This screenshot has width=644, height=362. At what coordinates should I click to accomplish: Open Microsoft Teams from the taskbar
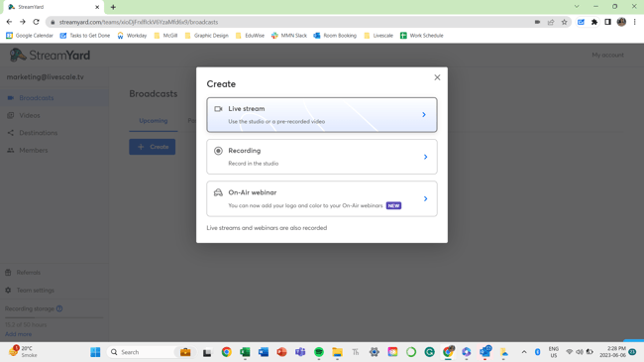pyautogui.click(x=300, y=352)
